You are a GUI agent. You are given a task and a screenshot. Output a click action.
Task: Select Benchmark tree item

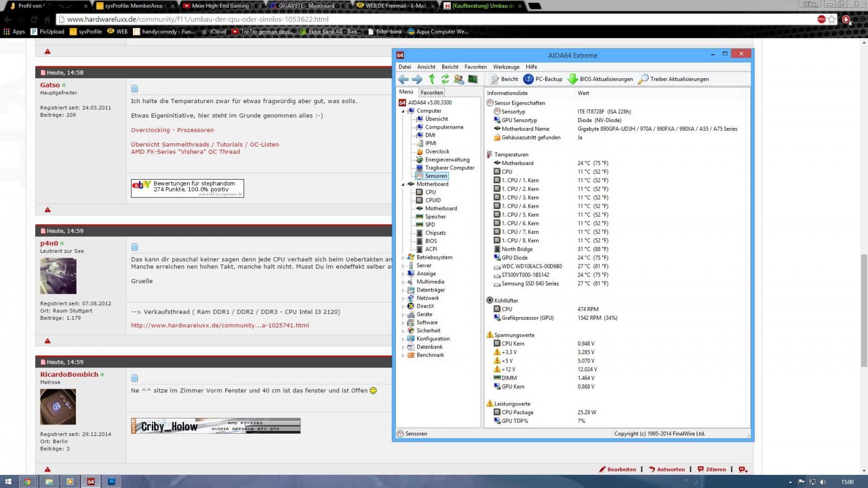coord(430,355)
